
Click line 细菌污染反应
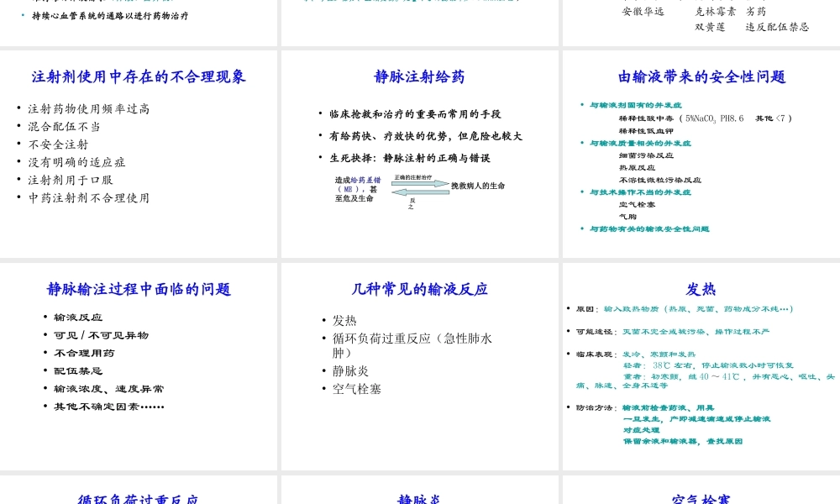[646, 156]
